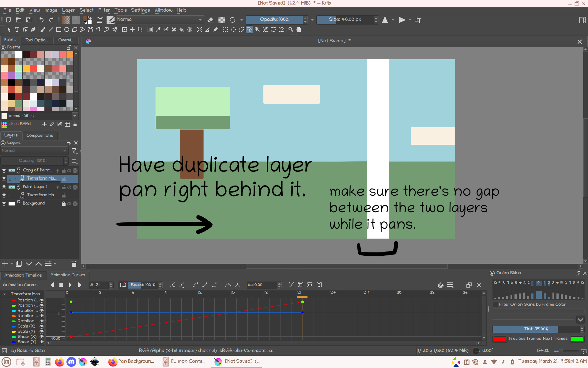Open the brush blending mode dropdown
588x368 pixels.
159,20
